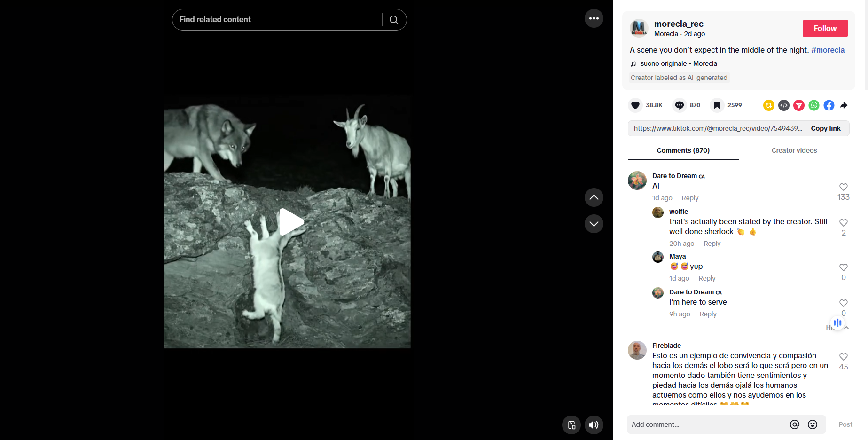The height and width of the screenshot is (440, 868).
Task: Play the wolf and goat video
Action: pos(291,222)
